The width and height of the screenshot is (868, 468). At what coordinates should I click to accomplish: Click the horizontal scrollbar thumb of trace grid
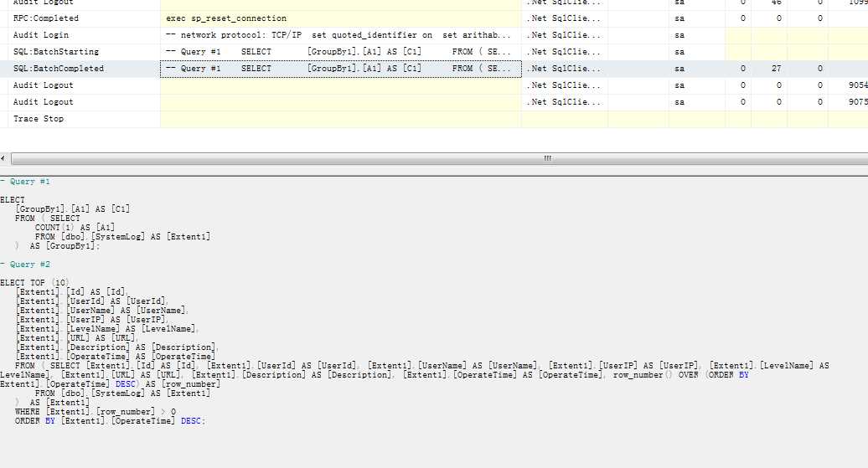[440, 158]
